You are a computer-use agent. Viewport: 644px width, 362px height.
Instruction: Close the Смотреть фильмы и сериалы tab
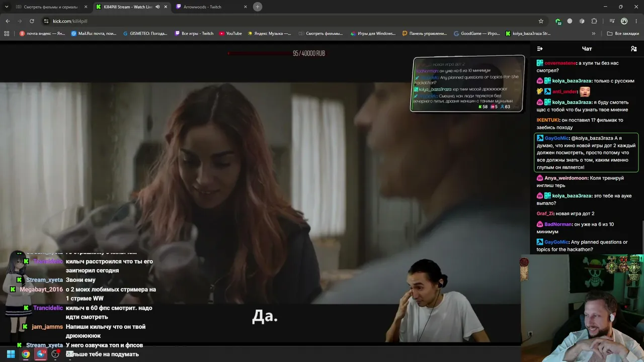[x=86, y=7]
